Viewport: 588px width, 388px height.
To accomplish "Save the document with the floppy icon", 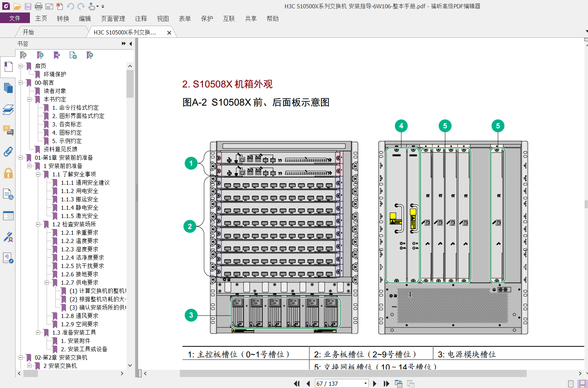I will coord(28,6).
